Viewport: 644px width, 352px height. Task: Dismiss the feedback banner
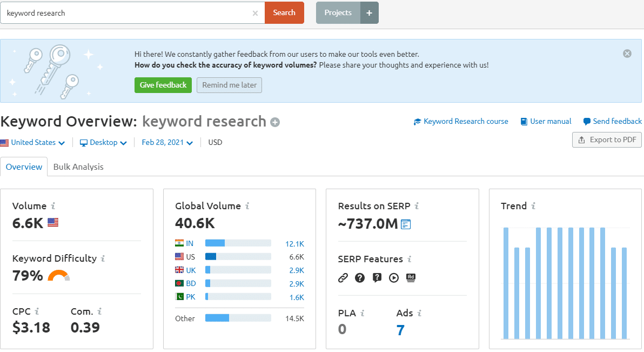627,54
